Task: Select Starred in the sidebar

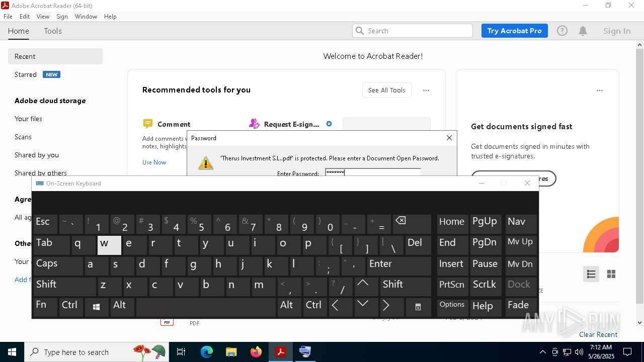Action: click(x=25, y=74)
